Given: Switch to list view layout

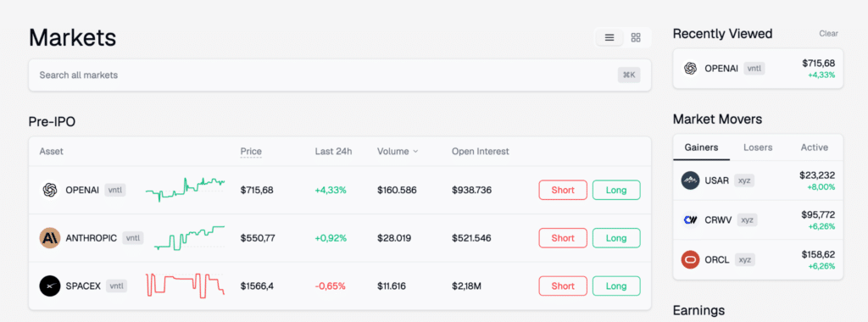Looking at the screenshot, I should pos(609,37).
